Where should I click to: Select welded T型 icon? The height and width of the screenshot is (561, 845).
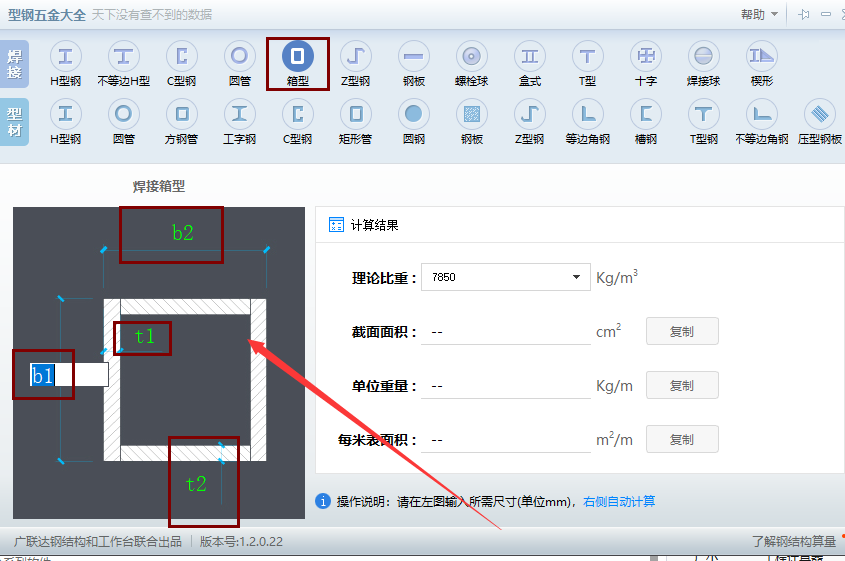pyautogui.click(x=587, y=56)
